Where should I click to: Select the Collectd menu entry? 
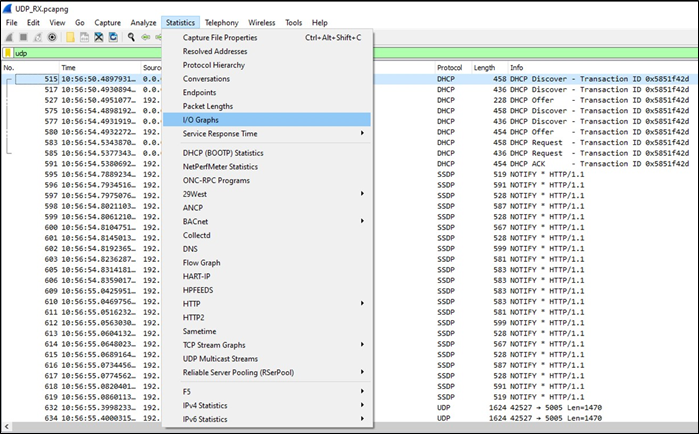pos(267,235)
